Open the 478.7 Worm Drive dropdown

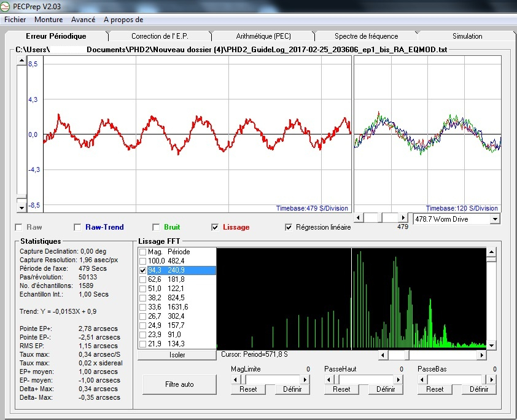tap(495, 219)
